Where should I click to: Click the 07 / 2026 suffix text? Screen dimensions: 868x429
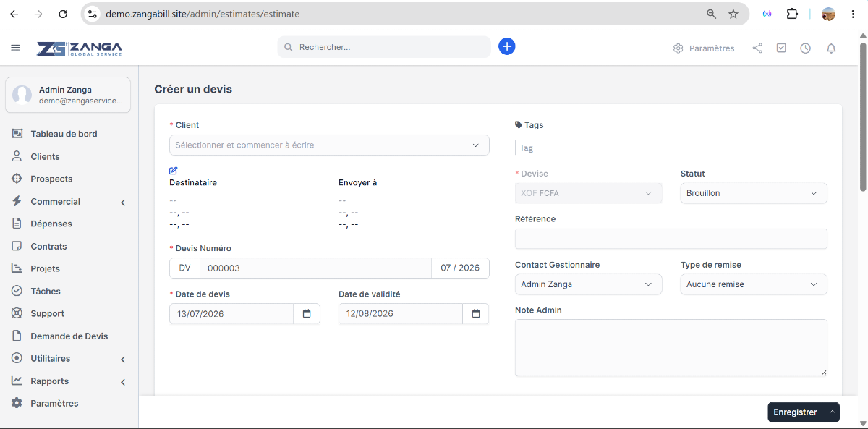coord(460,268)
